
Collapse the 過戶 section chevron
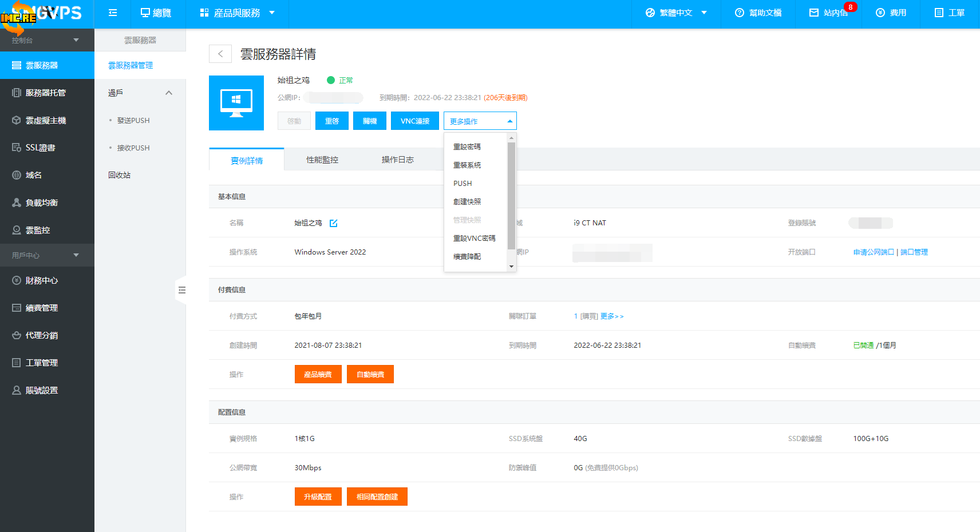pos(169,93)
